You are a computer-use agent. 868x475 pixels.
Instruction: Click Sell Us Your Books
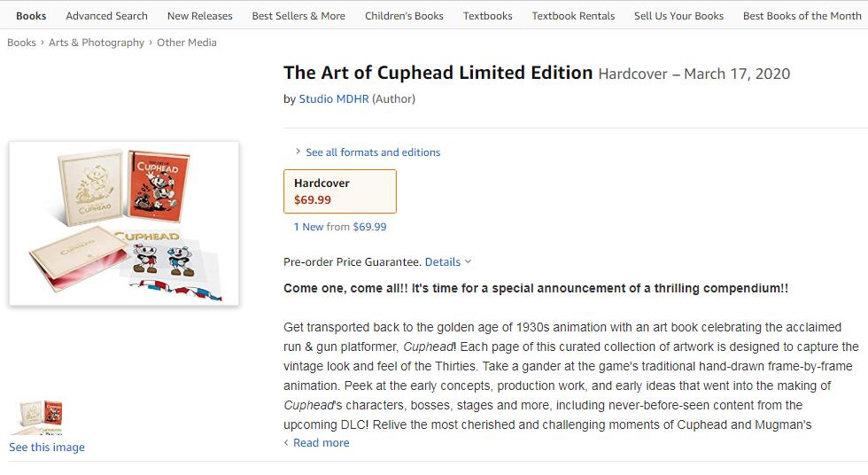(x=678, y=16)
